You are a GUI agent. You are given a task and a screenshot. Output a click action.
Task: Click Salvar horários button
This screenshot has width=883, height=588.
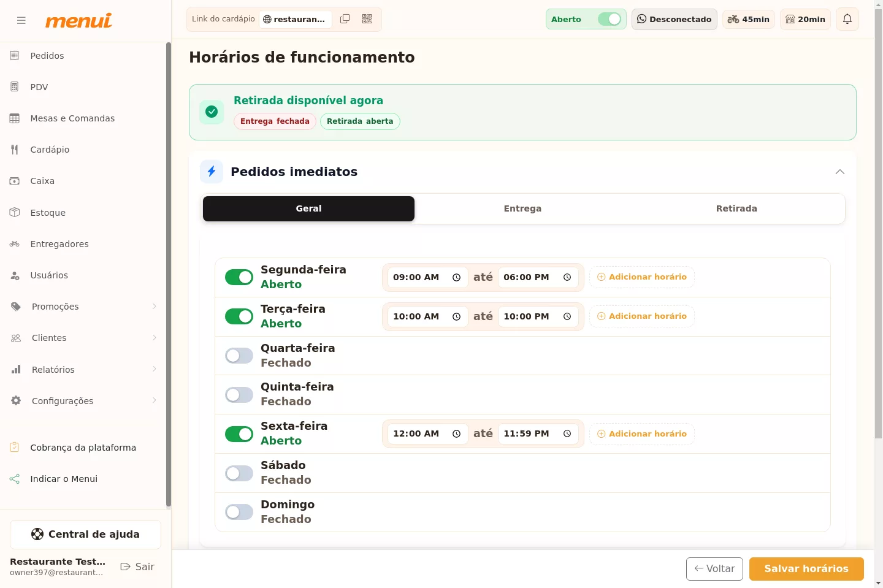click(806, 569)
